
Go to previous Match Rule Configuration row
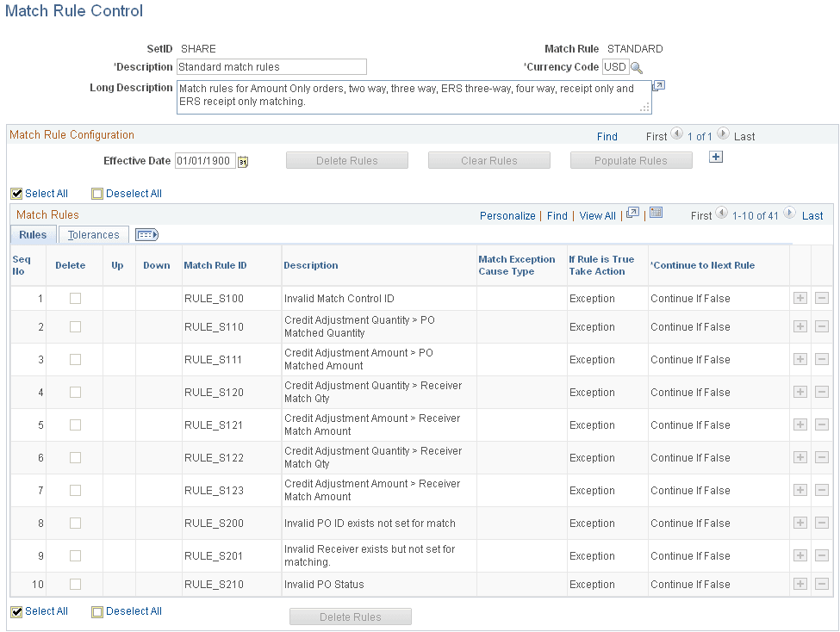[676, 134]
